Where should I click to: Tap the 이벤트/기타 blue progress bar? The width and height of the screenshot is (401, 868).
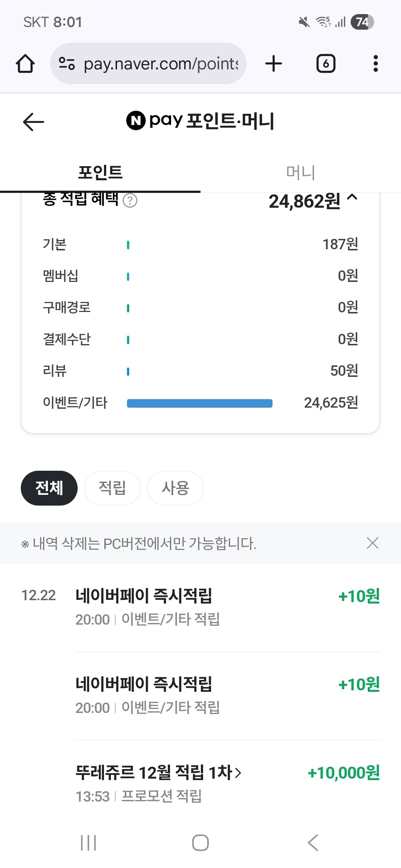tap(200, 403)
